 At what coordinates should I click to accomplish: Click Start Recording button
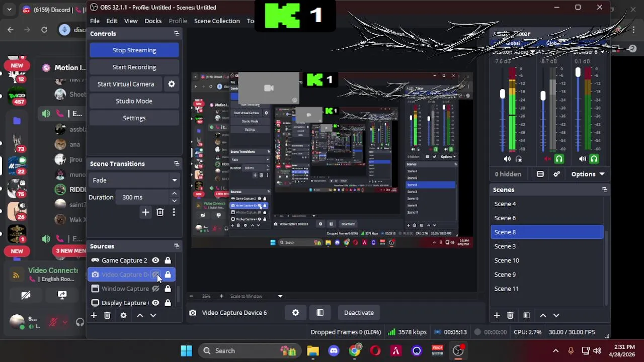click(x=134, y=67)
